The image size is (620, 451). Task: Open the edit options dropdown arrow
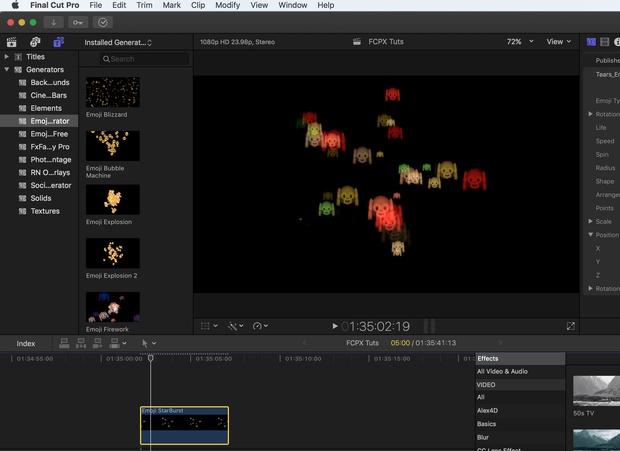click(125, 343)
